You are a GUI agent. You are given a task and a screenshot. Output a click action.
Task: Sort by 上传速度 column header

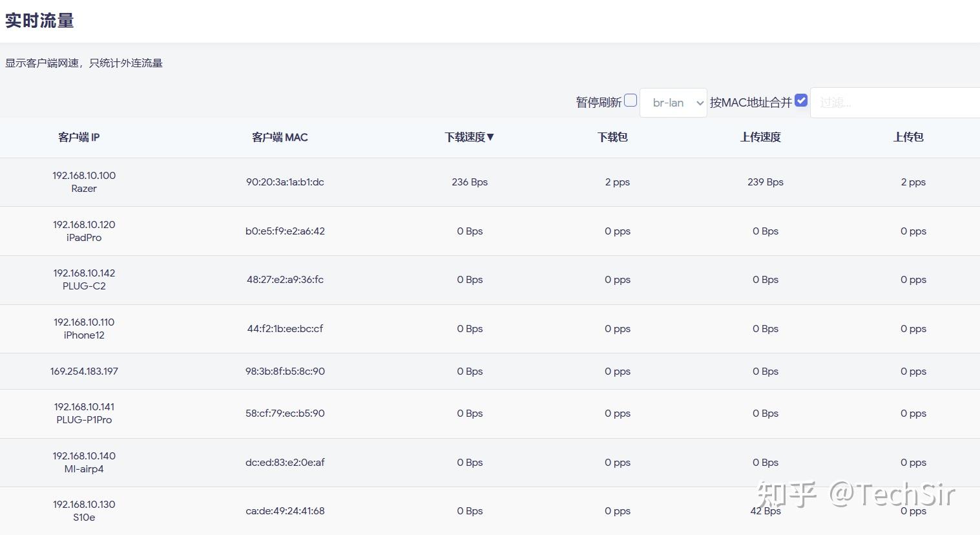760,137
